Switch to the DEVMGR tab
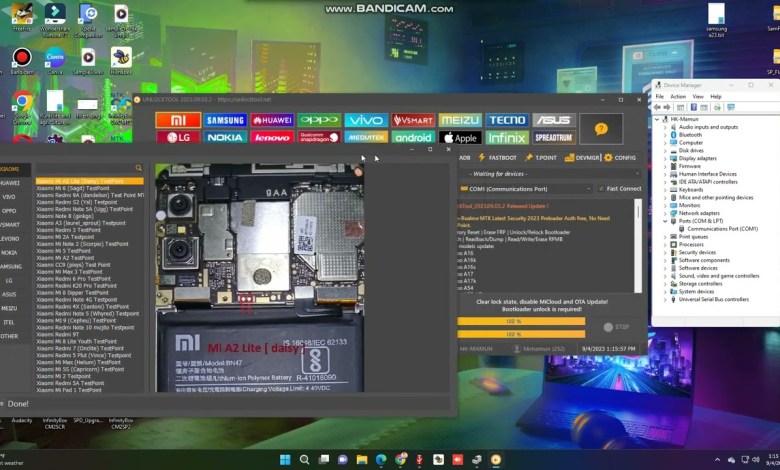Screen dimensions: 780x470 (x=582, y=158)
